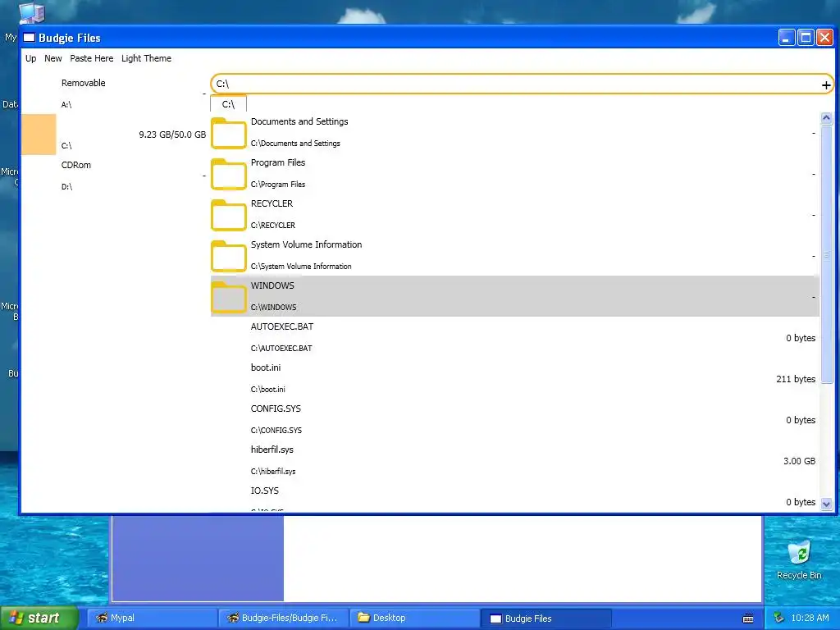Image resolution: width=840 pixels, height=630 pixels.
Task: Click the file list scroll up arrow
Action: (826, 118)
